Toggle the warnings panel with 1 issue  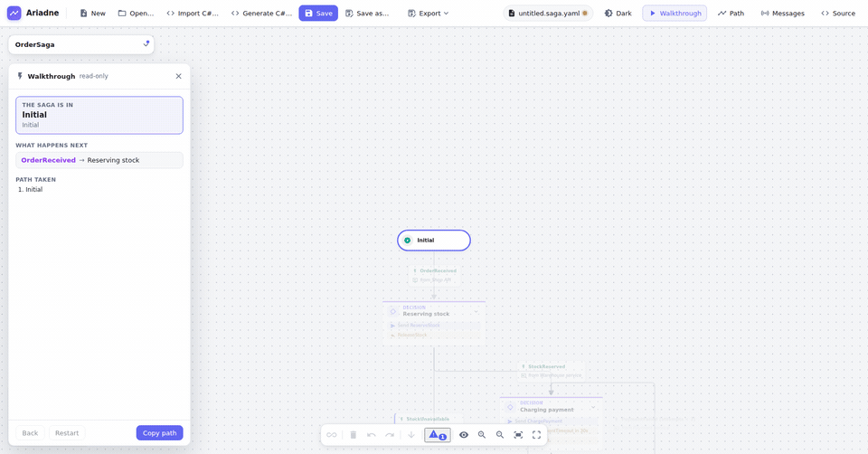438,435
